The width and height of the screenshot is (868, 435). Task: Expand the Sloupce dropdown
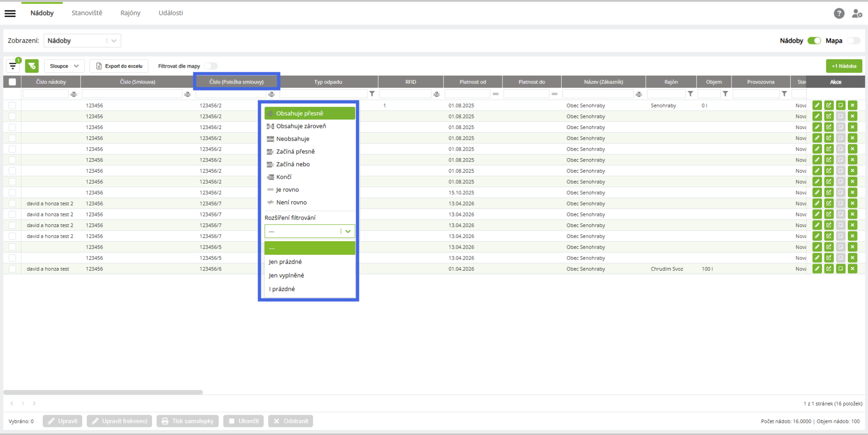click(64, 66)
